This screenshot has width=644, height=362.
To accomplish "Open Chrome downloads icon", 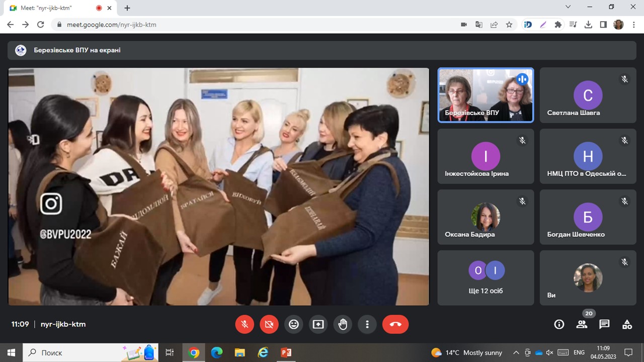I will click(588, 25).
